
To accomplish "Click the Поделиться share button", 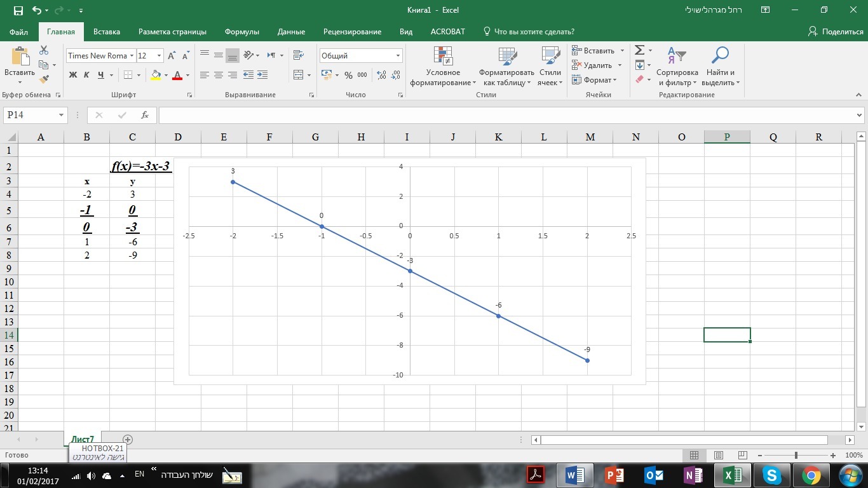I will [x=835, y=32].
